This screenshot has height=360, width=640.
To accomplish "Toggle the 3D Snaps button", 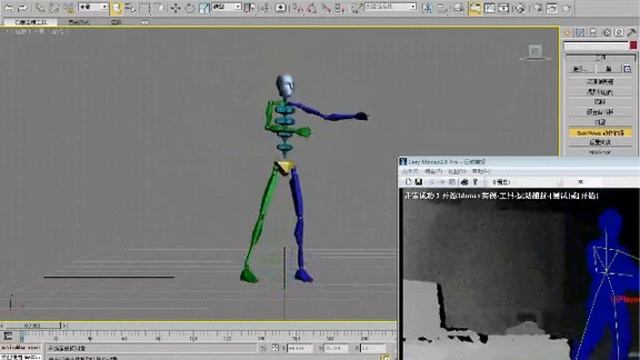I will coord(299,8).
